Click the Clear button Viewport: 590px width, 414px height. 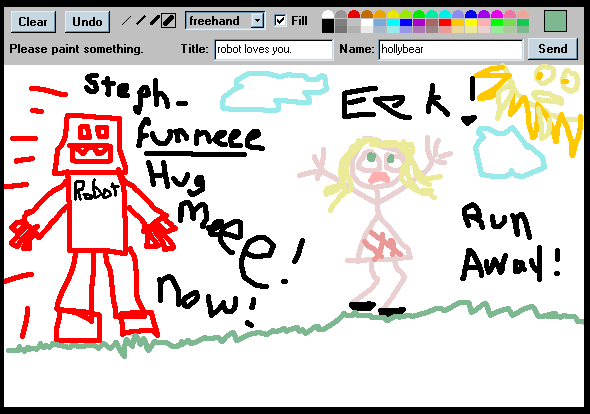click(33, 21)
